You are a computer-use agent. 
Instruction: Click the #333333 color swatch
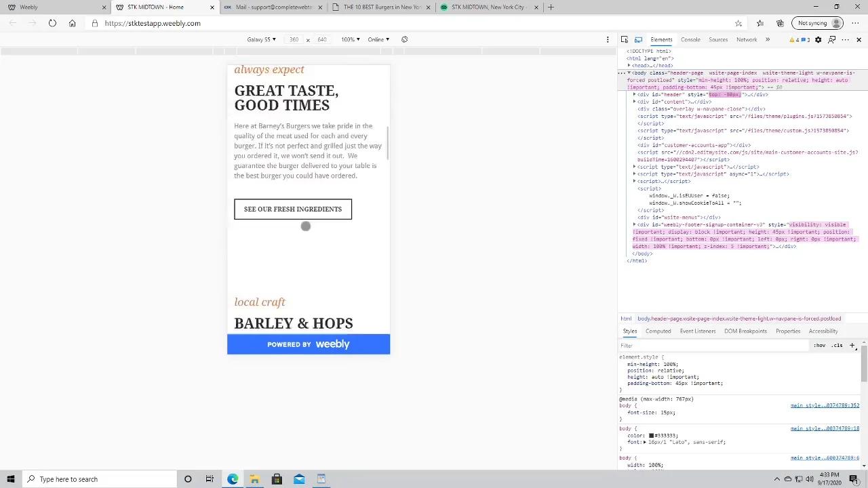(x=652, y=435)
